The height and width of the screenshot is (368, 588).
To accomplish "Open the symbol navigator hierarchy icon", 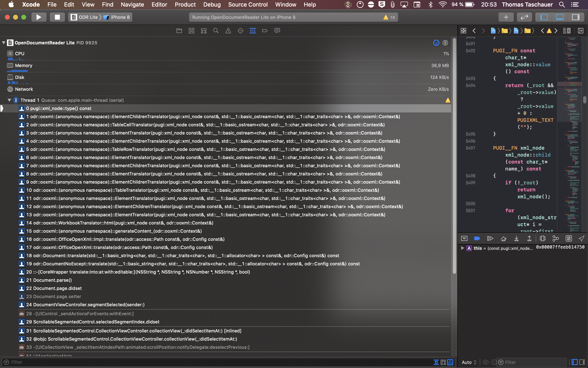I will pyautogui.click(x=204, y=31).
